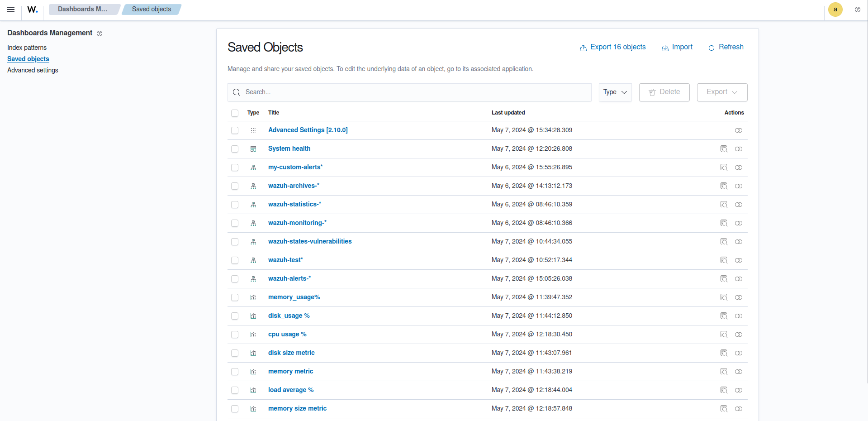
Task: Inspect the wazuh-states-vulnerabilities object
Action: pos(724,242)
